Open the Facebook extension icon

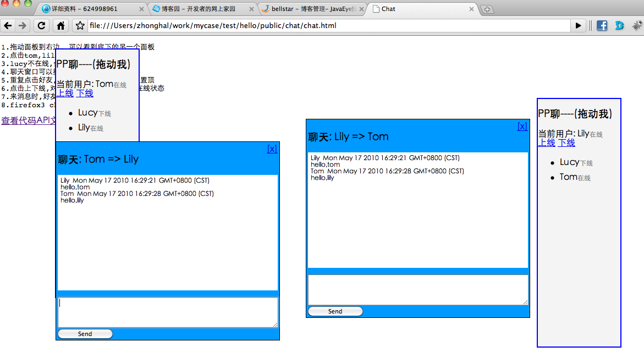[602, 25]
